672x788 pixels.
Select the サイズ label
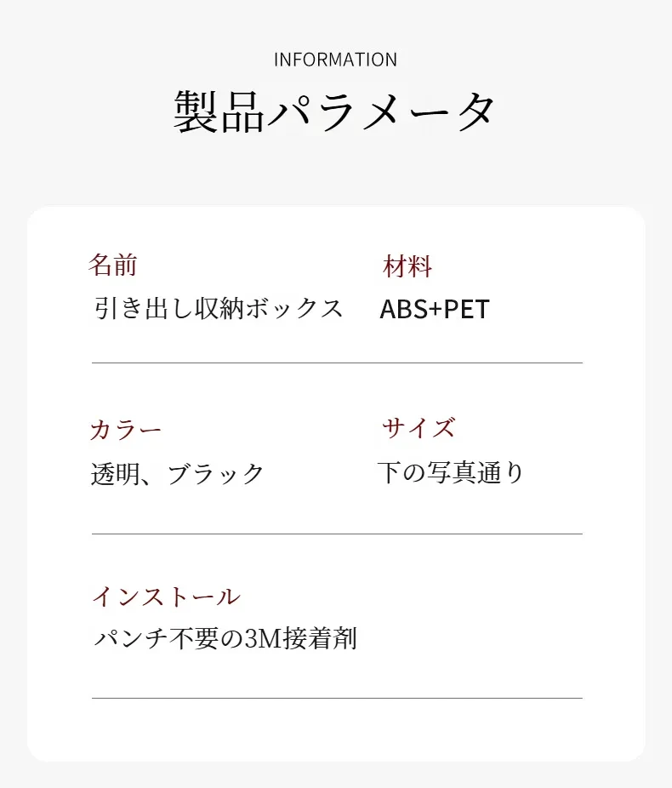pyautogui.click(x=419, y=428)
